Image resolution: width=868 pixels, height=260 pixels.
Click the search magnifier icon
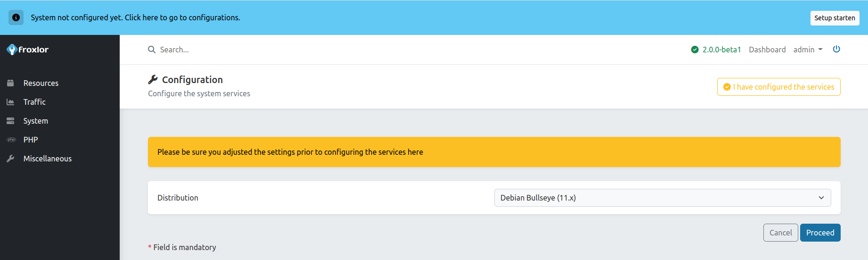coord(152,50)
